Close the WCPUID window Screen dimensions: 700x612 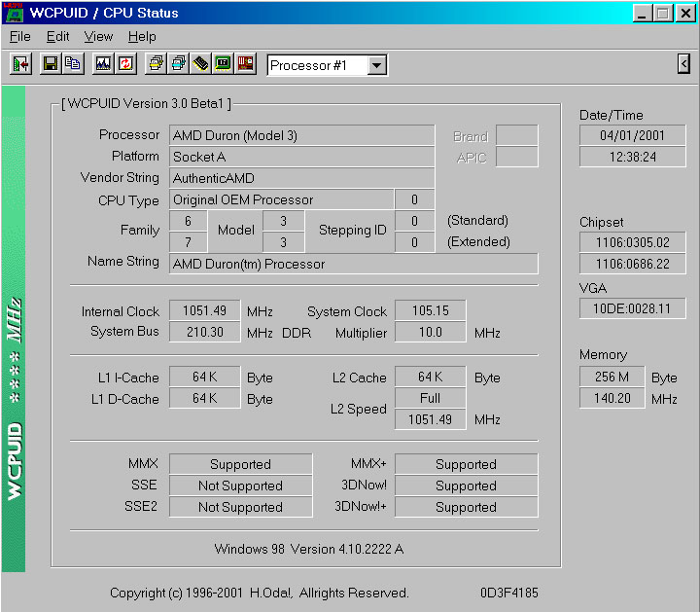(685, 13)
